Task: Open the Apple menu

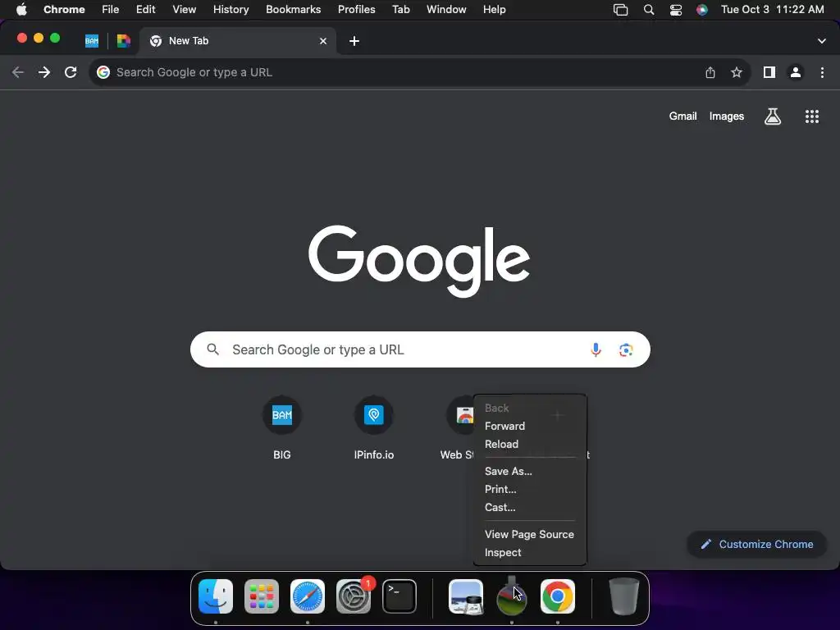Action: click(21, 10)
